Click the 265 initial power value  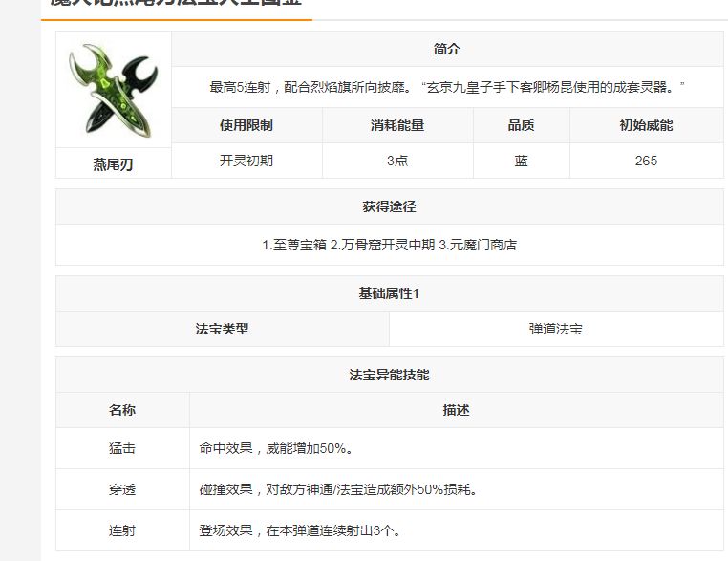[x=646, y=161]
